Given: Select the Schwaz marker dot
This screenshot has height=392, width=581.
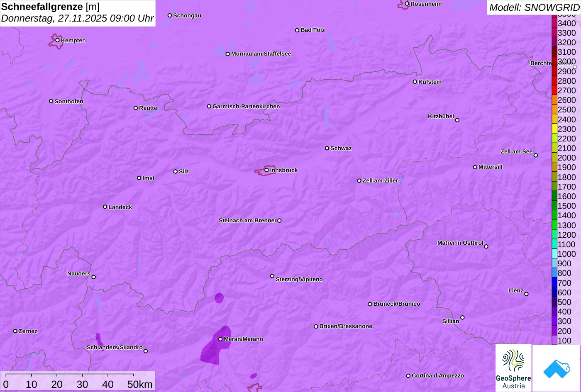Looking at the screenshot, I should click(327, 148).
